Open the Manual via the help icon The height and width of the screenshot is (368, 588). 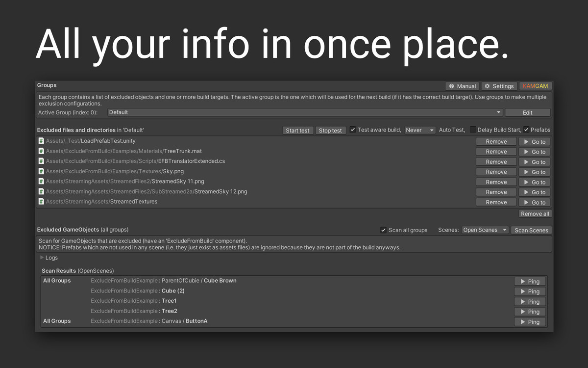462,86
